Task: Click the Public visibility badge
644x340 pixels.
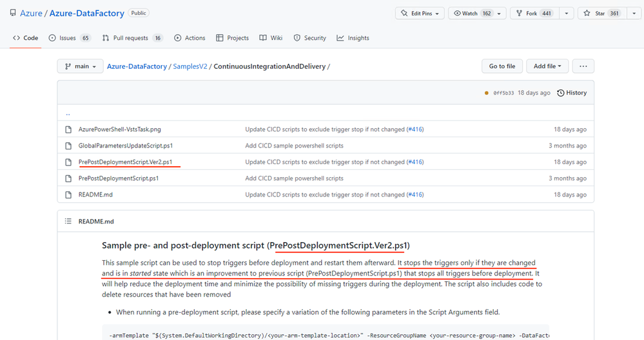Action: (139, 13)
